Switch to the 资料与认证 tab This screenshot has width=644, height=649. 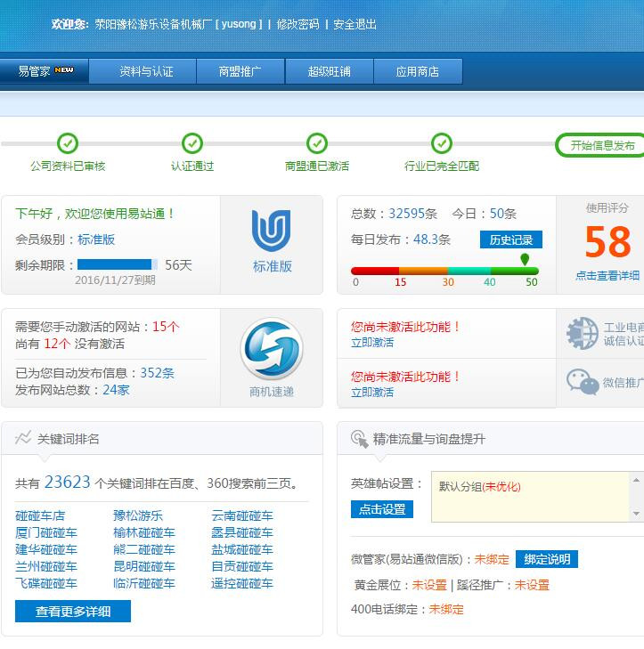[146, 71]
